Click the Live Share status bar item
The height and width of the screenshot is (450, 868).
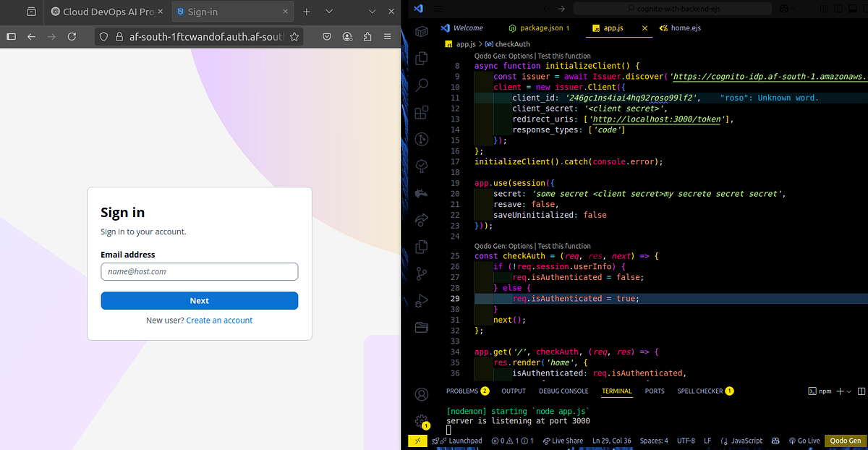click(563, 440)
